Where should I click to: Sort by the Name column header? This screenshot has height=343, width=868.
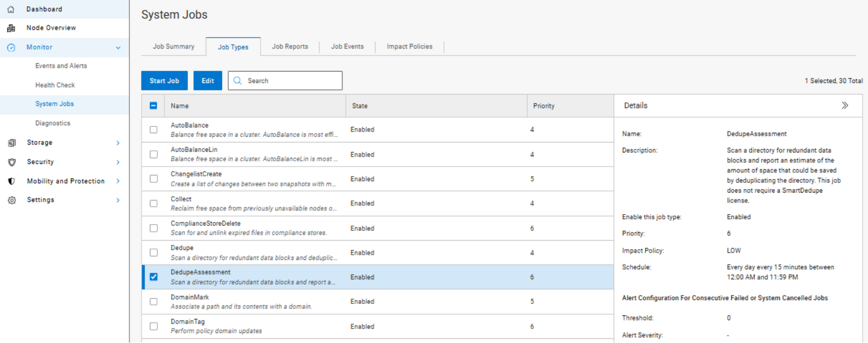click(180, 106)
